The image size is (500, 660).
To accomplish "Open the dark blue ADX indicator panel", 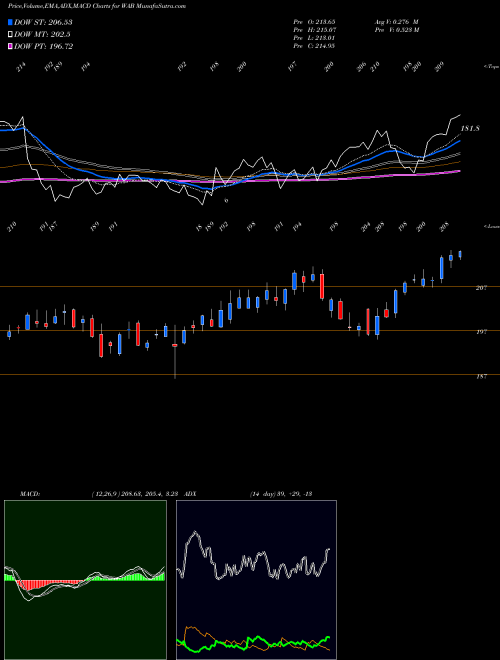I will (256, 580).
